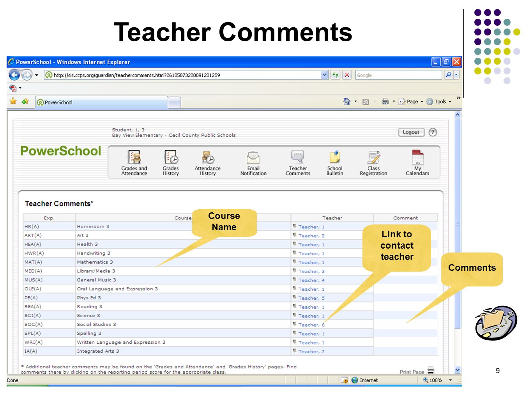532x399 pixels.
Task: Open Print options dropdown arrow
Action: [x=394, y=102]
